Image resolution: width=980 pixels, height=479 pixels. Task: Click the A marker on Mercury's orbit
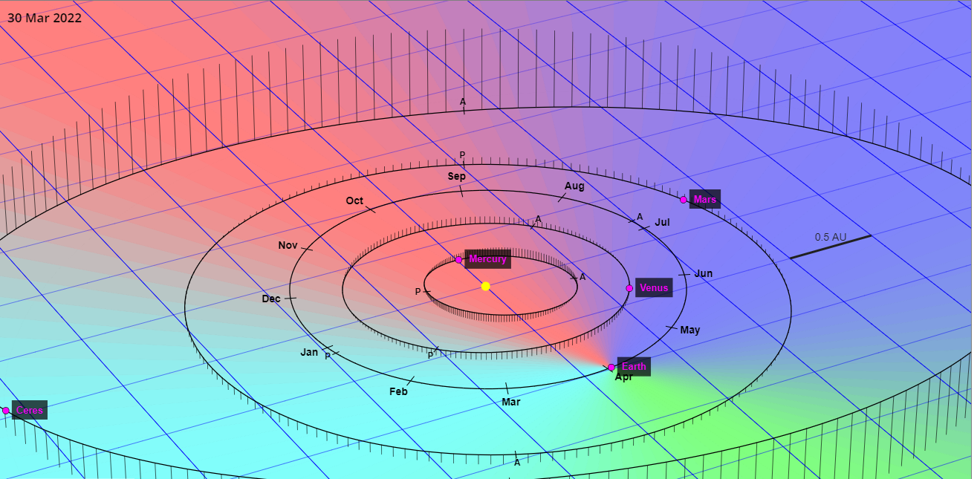pos(583,277)
